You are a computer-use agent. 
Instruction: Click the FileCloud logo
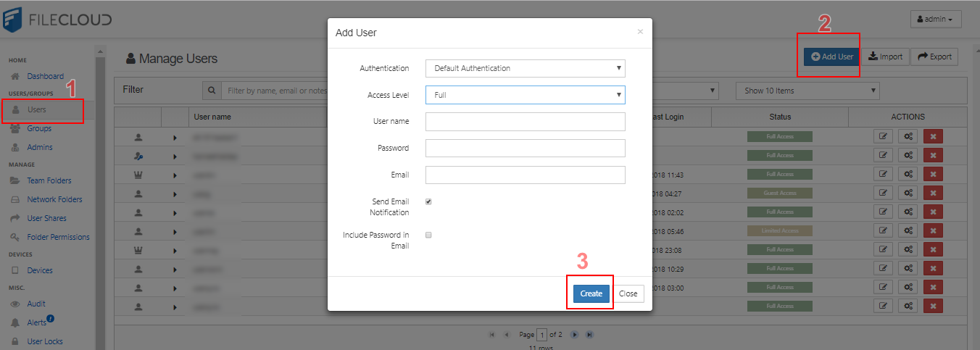pyautogui.click(x=58, y=20)
